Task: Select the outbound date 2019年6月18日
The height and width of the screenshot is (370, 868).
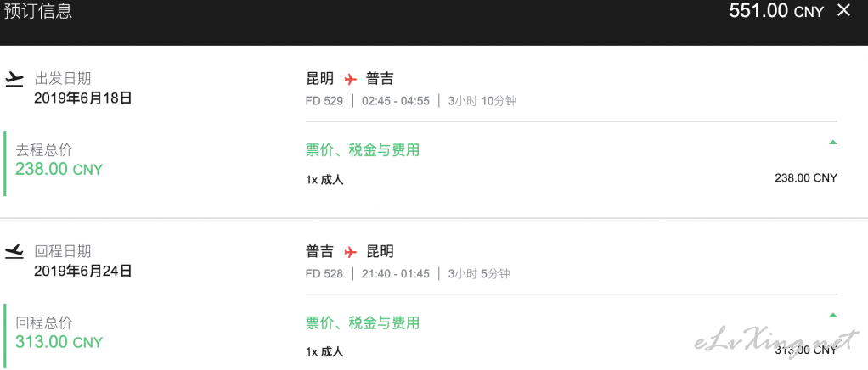Action: click(83, 98)
